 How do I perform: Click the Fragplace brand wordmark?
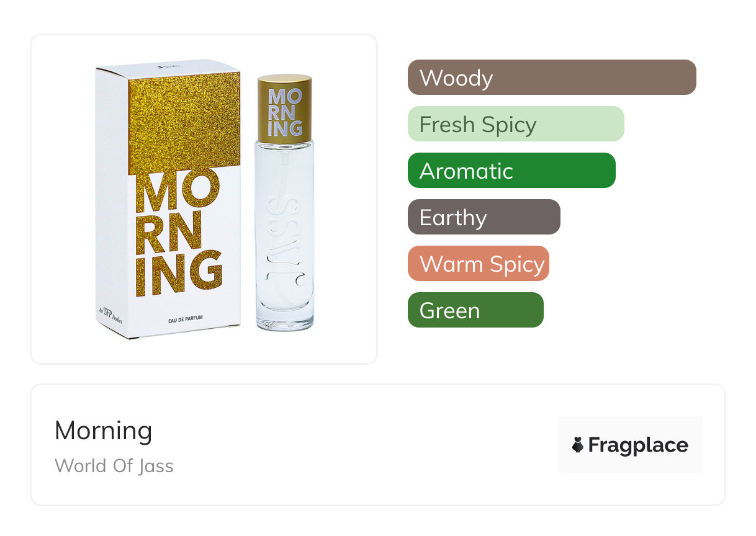pos(637,445)
